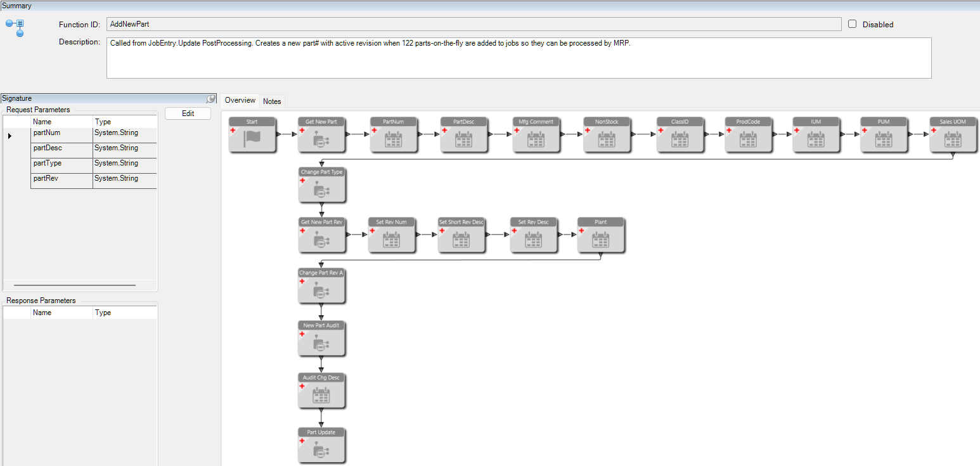Click the row selector arrow beside partNum
Viewport: 980px width, 466px height.
pyautogui.click(x=10, y=136)
